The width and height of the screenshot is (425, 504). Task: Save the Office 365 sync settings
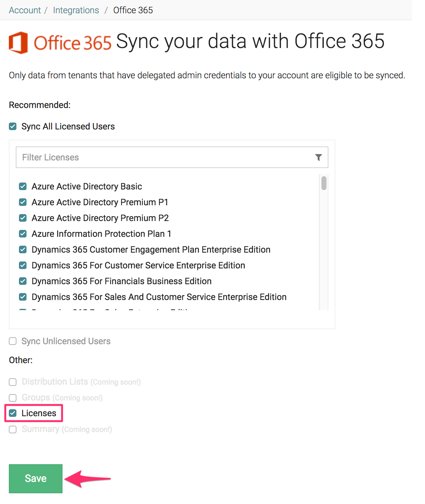[36, 478]
